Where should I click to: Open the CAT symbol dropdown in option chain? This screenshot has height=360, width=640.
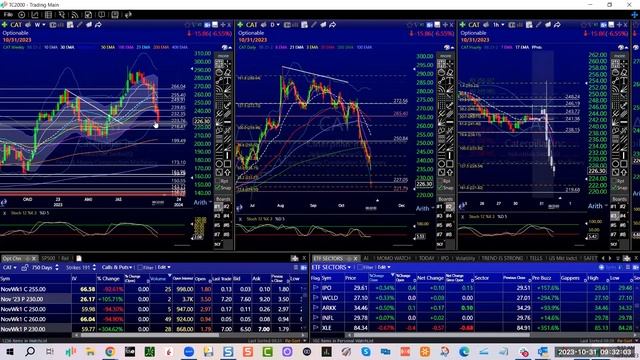pyautogui.click(x=10, y=268)
